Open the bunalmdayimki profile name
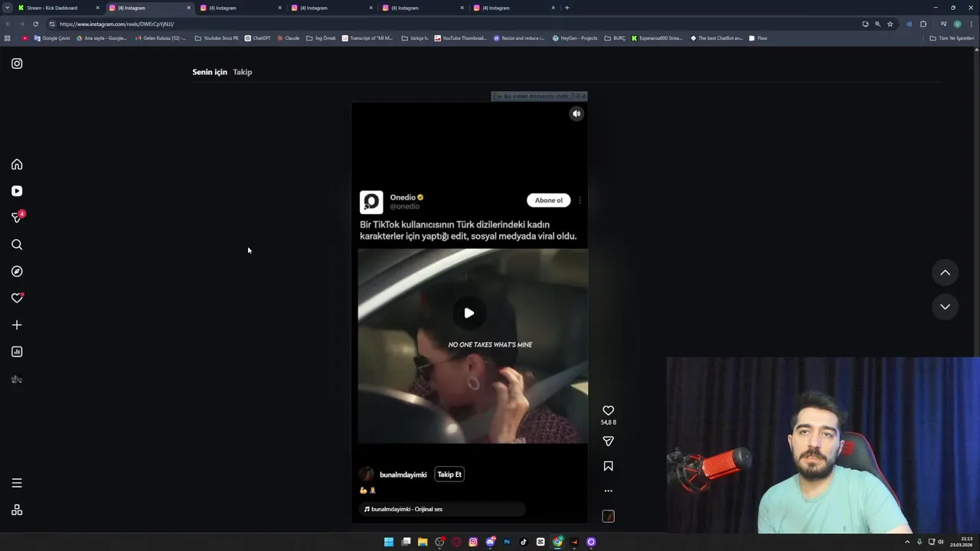Viewport: 980px width, 551px height. tap(403, 475)
